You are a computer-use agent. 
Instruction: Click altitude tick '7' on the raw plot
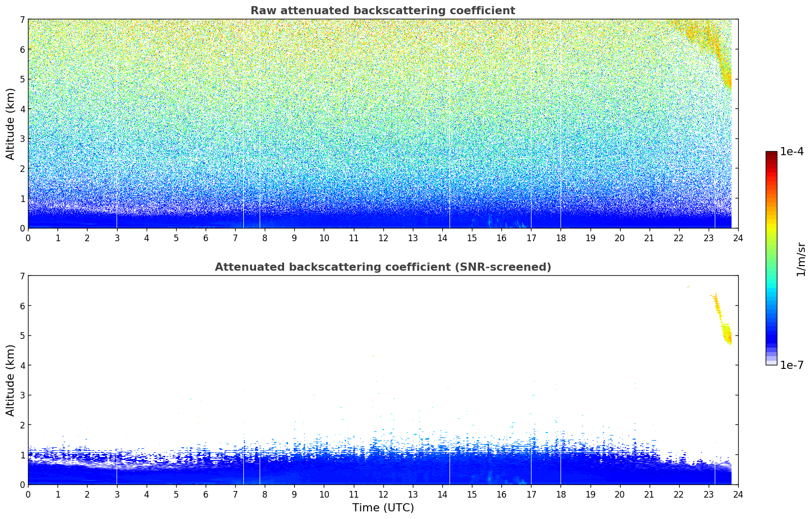tap(22, 19)
